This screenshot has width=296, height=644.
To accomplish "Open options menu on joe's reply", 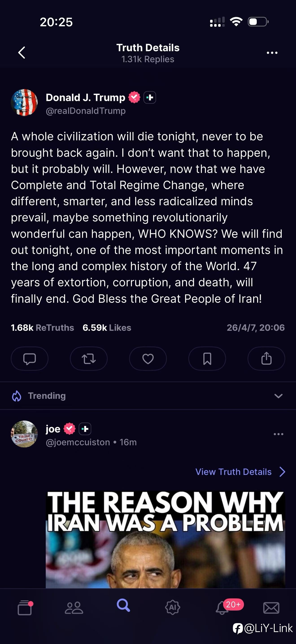I will (278, 434).
